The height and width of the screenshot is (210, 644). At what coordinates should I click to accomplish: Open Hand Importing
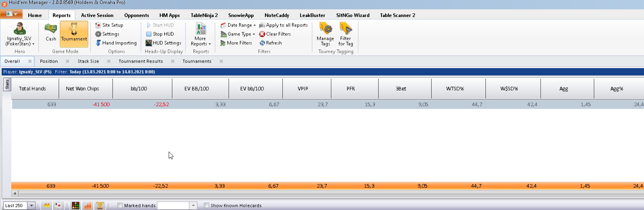[116, 43]
